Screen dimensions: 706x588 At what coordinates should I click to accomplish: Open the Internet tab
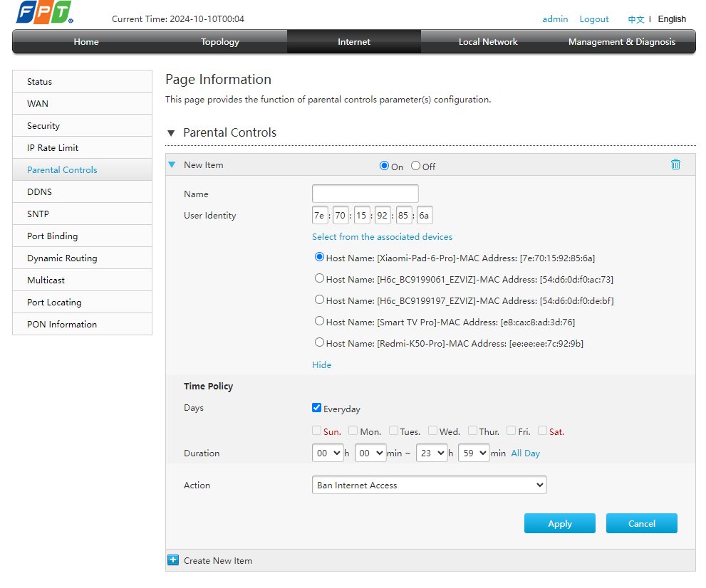click(354, 42)
